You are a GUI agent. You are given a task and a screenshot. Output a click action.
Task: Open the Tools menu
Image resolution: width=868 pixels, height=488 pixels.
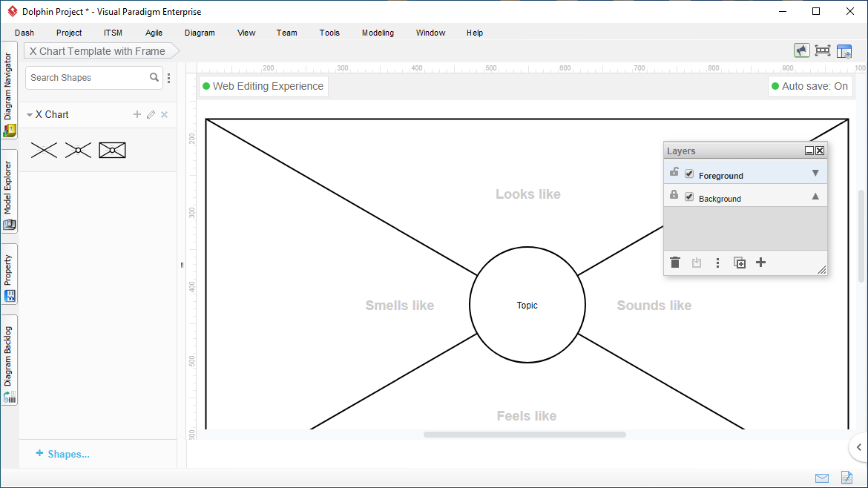(x=329, y=33)
